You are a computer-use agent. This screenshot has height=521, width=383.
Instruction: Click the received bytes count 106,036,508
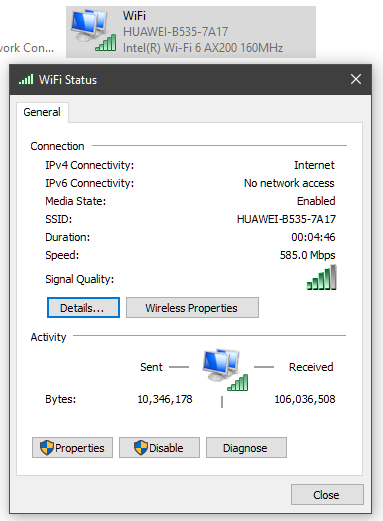305,399
